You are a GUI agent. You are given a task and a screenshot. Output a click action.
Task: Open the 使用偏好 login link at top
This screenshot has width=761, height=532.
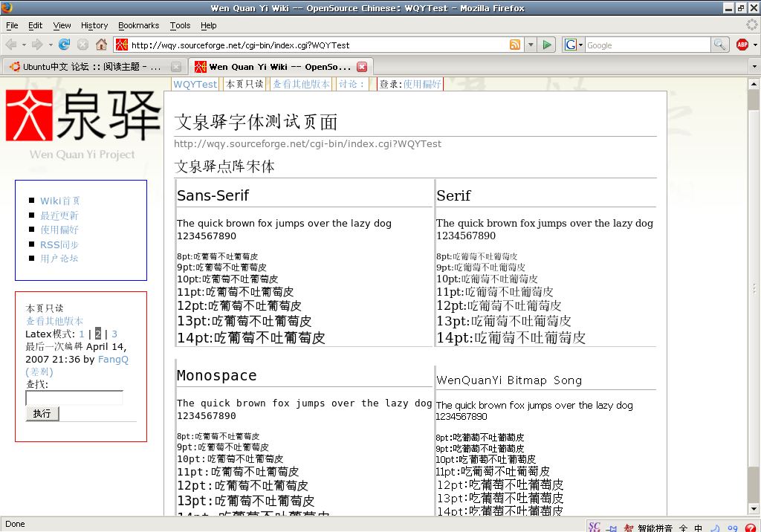pos(422,85)
